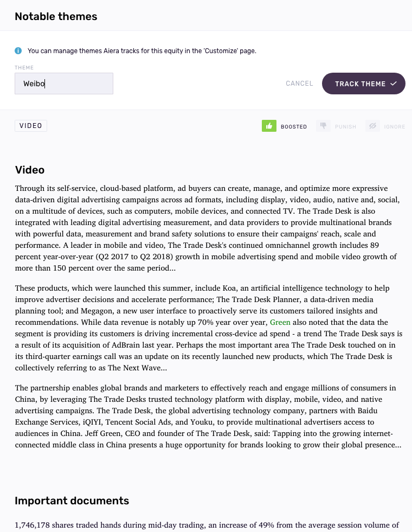Click the 'Customize' page info message
The width and height of the screenshot is (412, 532).
tap(142, 51)
